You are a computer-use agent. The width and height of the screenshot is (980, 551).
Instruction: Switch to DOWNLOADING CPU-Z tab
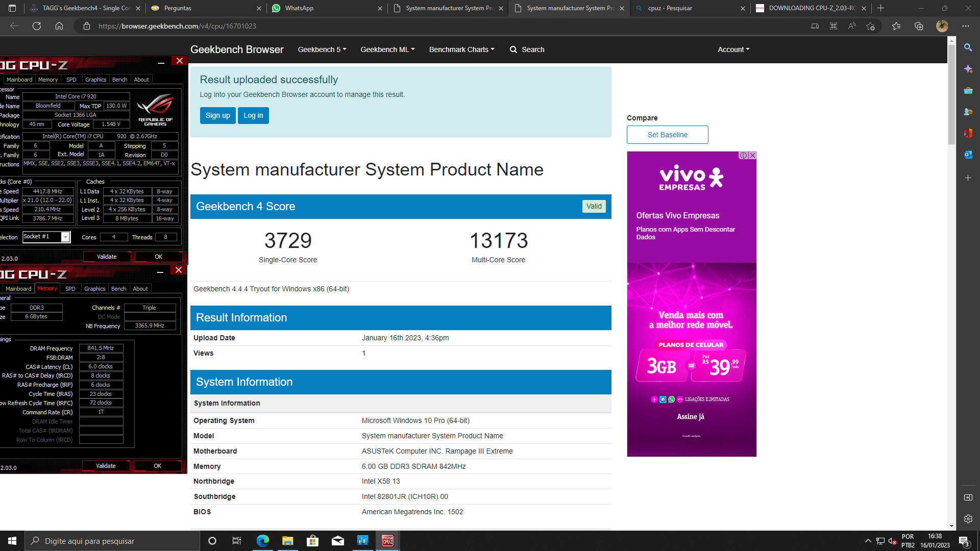tap(810, 8)
